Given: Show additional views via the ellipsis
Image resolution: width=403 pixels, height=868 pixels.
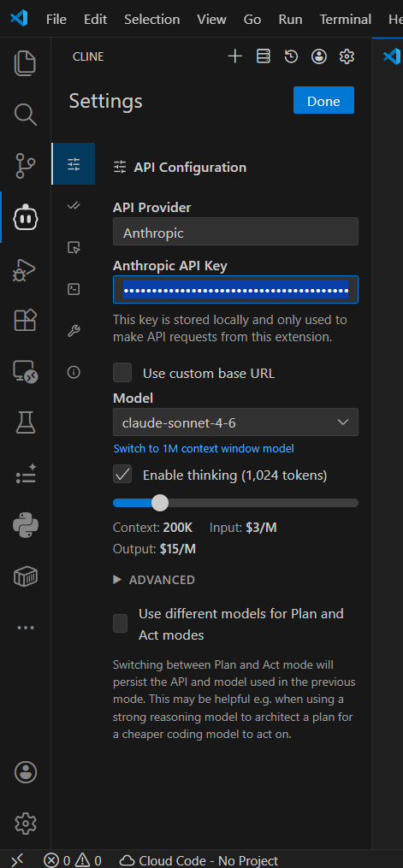Looking at the screenshot, I should tap(26, 628).
